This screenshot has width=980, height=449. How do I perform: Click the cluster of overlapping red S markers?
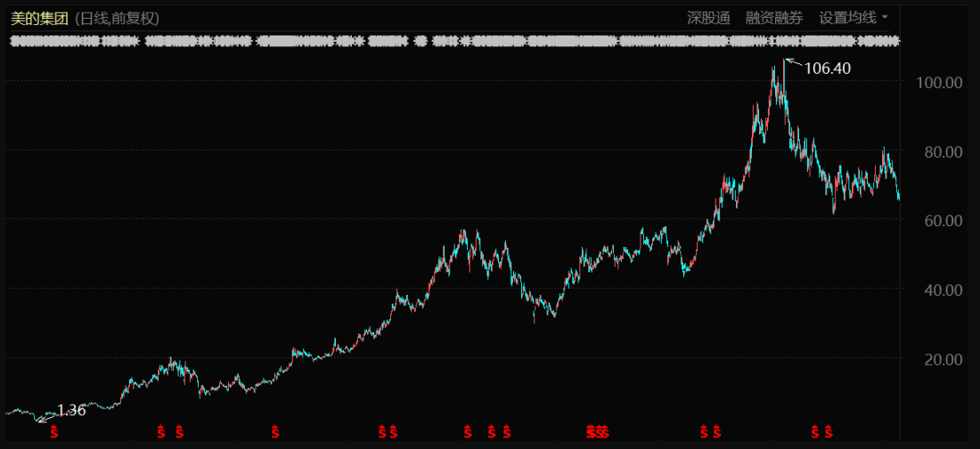[x=597, y=432]
